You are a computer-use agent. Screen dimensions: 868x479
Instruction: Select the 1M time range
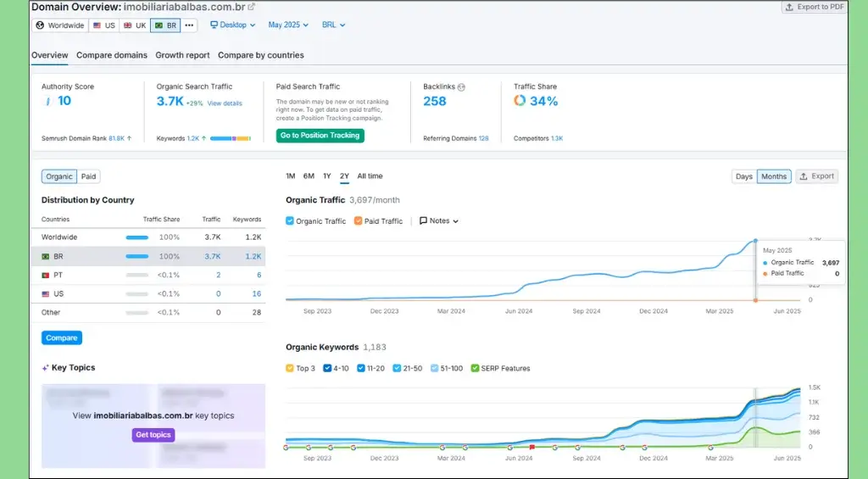291,176
